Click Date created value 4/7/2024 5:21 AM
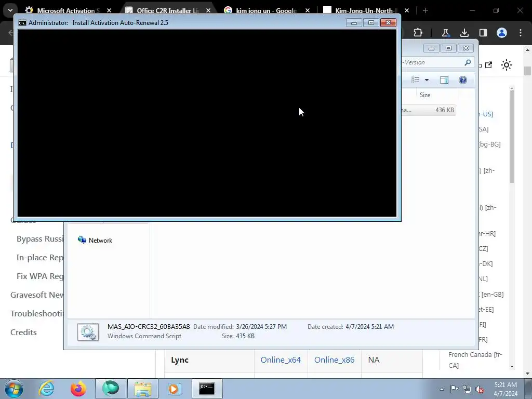 (x=370, y=327)
